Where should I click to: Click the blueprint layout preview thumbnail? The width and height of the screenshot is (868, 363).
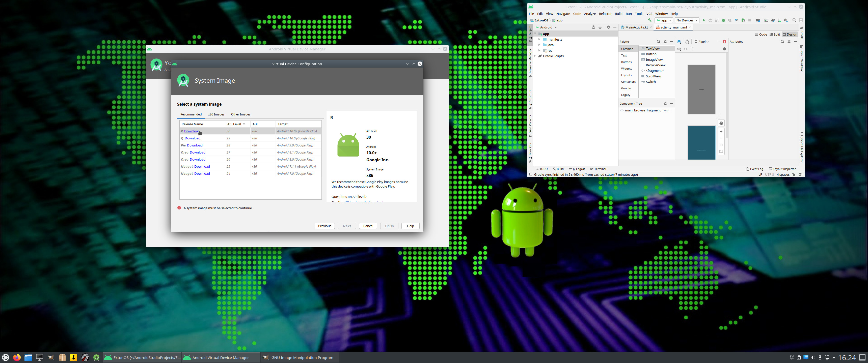(x=701, y=142)
